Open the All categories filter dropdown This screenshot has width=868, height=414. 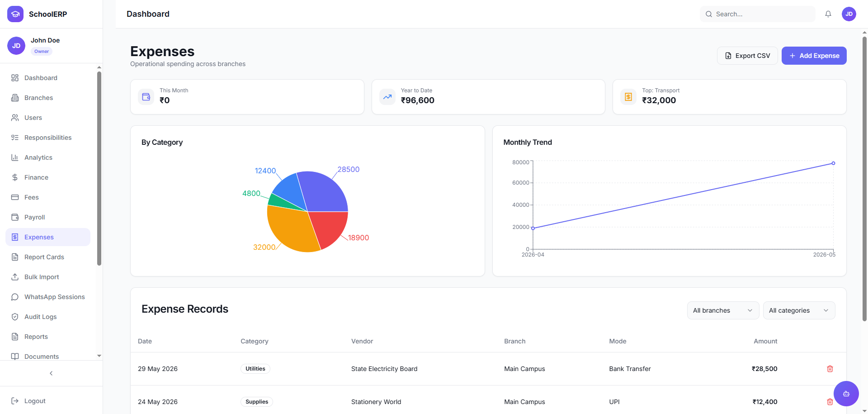[x=799, y=310]
